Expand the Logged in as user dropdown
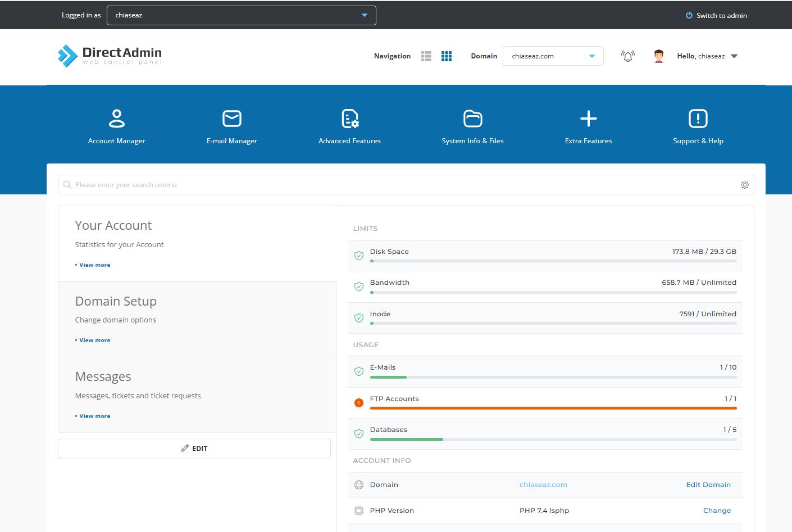This screenshot has width=792, height=532. pos(365,15)
